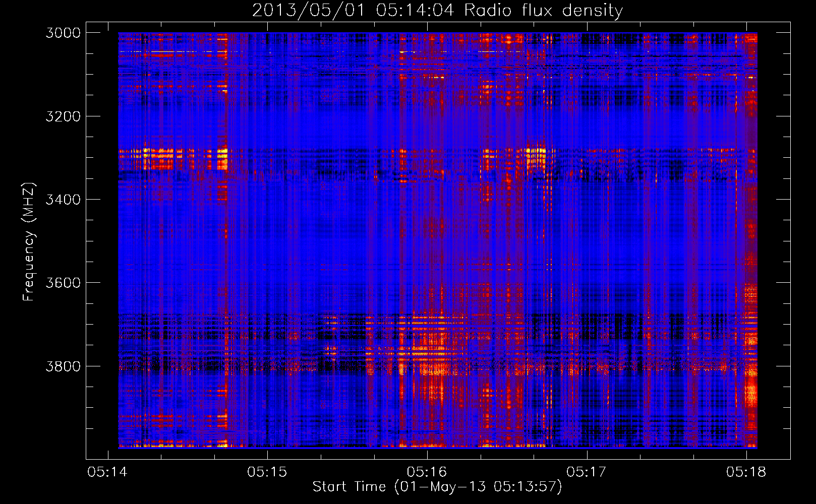The width and height of the screenshot is (816, 504).
Task: Click the 3400 frequency tick label
Action: [63, 200]
